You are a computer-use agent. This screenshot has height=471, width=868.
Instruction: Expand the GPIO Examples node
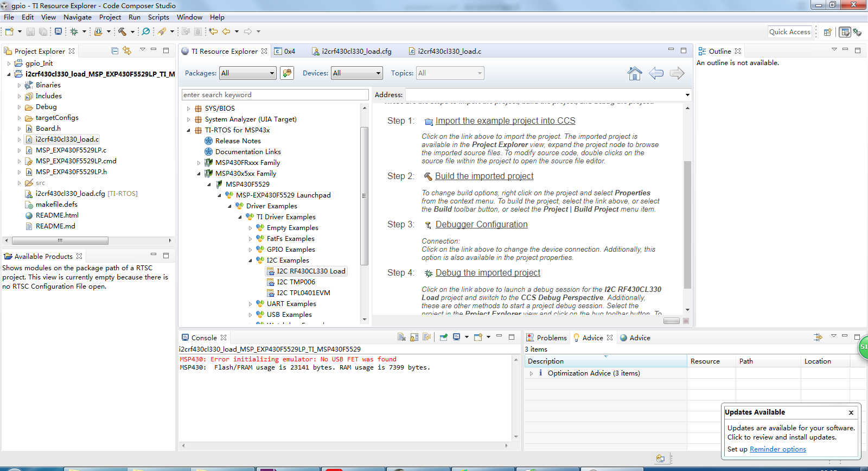[x=251, y=250]
